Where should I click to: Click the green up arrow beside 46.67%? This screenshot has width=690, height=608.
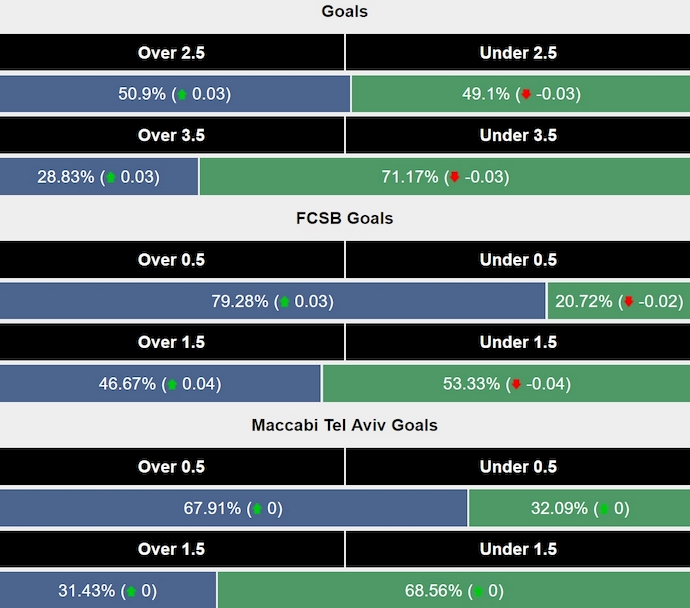(x=172, y=384)
